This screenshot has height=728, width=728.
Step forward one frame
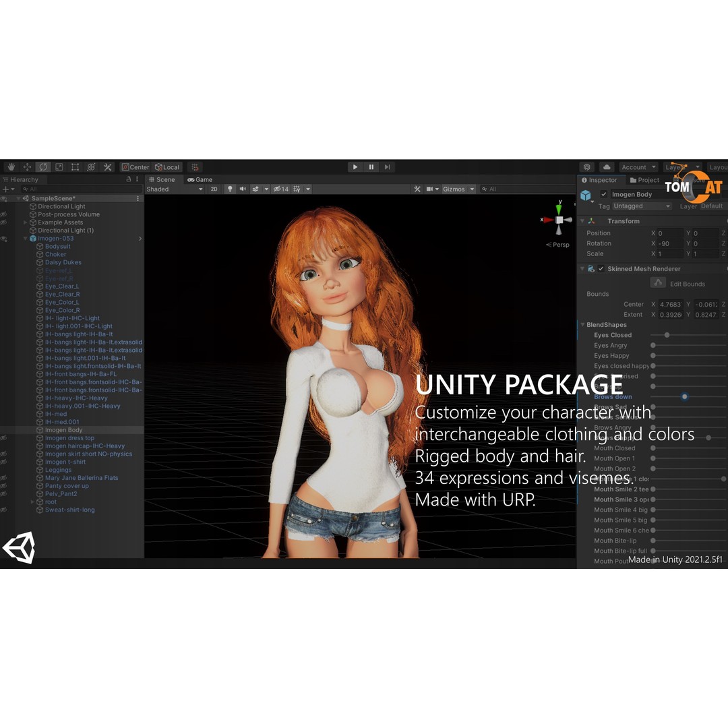(387, 167)
